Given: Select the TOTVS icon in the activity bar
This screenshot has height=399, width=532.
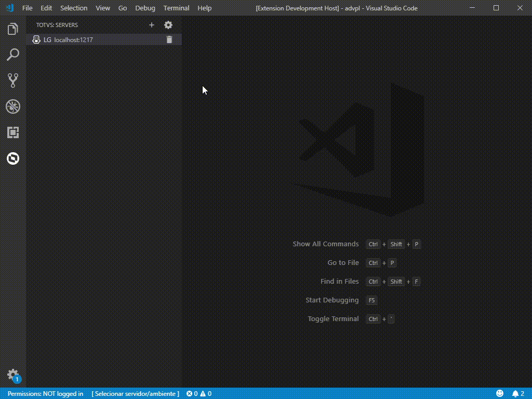Looking at the screenshot, I should [x=13, y=158].
